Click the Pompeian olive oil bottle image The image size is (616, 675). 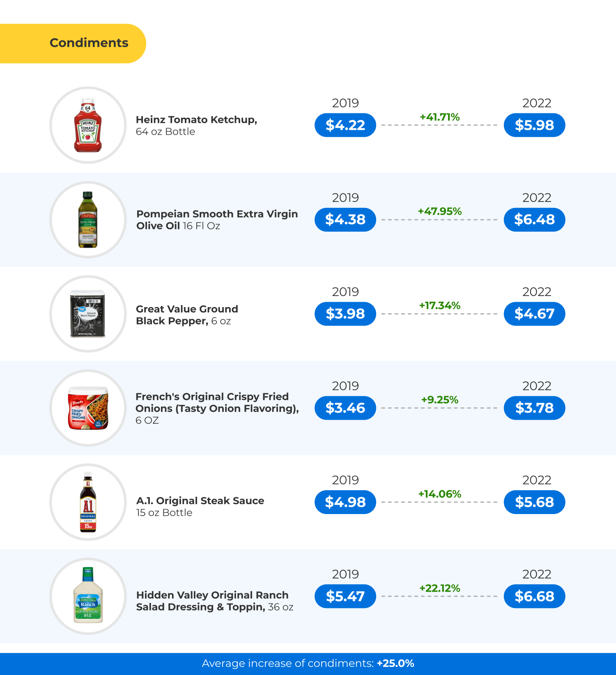(x=88, y=220)
